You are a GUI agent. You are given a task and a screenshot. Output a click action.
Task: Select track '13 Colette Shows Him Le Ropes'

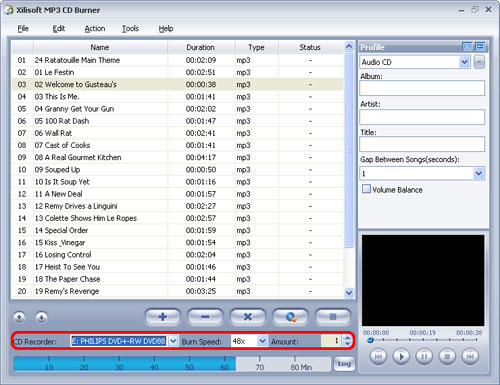tap(178, 218)
